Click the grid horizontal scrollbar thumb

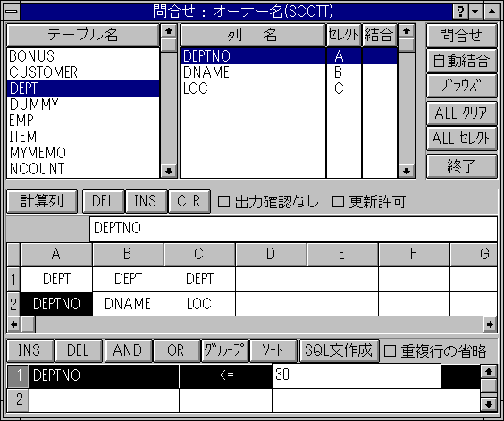(29, 324)
